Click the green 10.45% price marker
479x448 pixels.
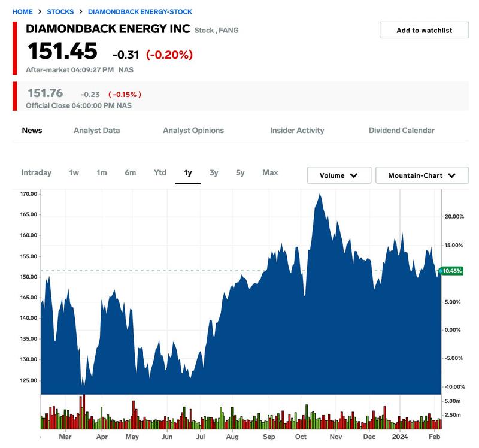coord(452,271)
